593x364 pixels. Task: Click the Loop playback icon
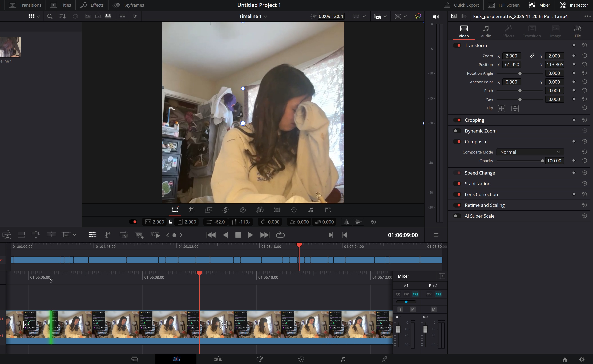280,235
